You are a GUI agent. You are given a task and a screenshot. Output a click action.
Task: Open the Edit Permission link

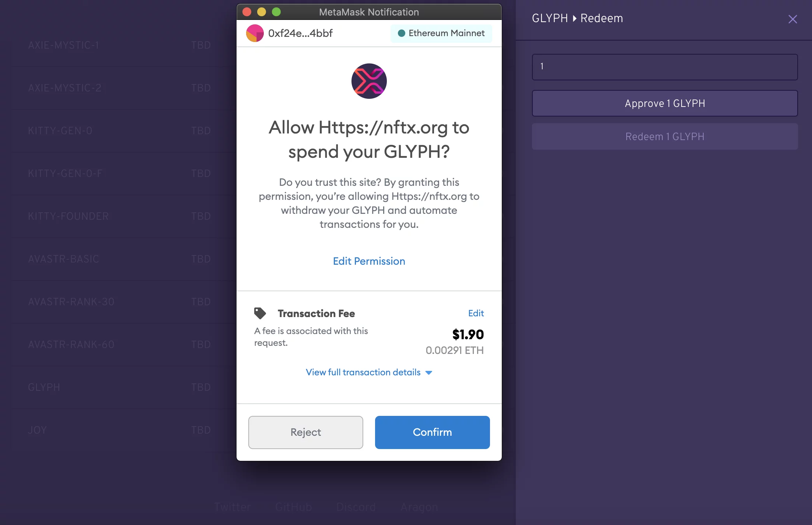[x=369, y=261]
